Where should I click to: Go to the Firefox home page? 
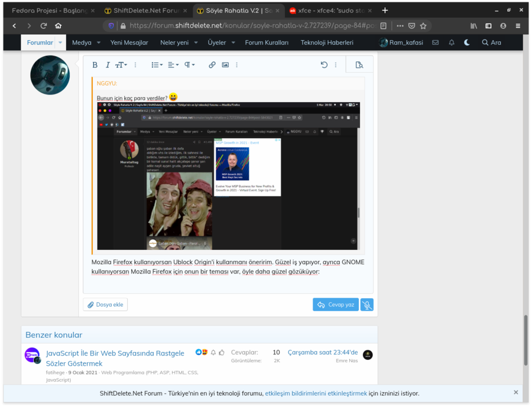(59, 26)
